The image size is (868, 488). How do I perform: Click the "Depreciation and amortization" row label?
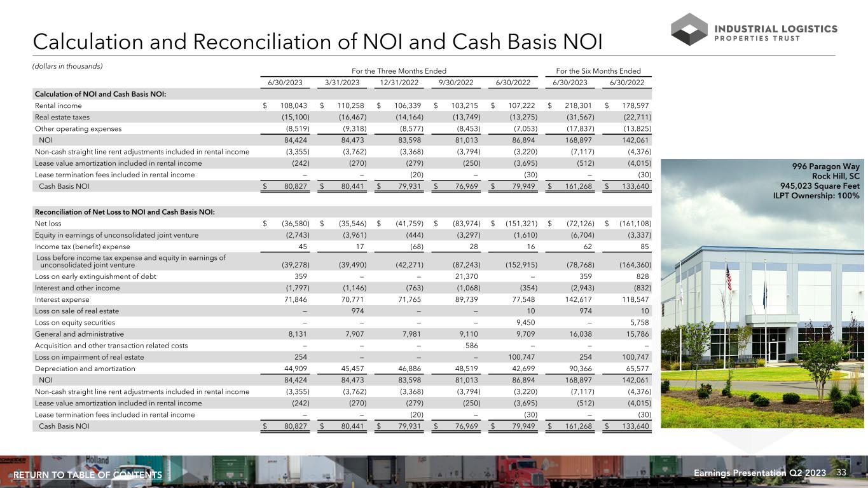pos(85,368)
